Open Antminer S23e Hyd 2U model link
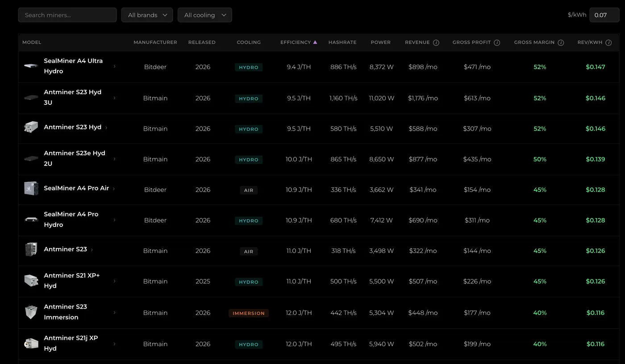 [75, 158]
